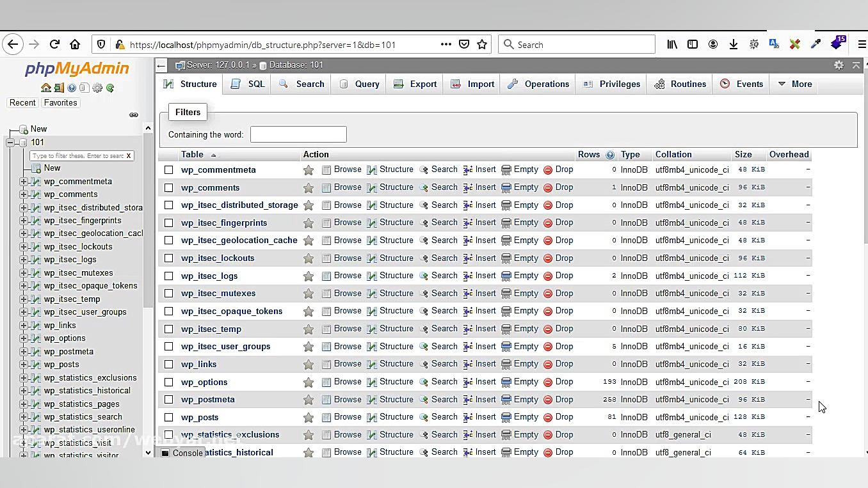Favorite the wp_commentmeta table with its star
The width and height of the screenshot is (868, 488).
tap(309, 170)
